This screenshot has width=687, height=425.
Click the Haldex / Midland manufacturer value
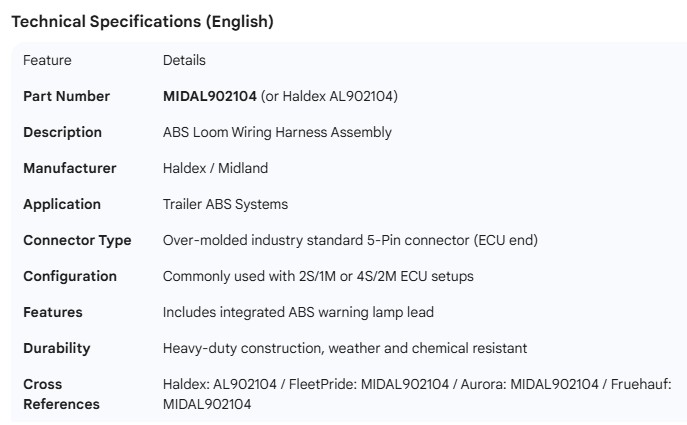[215, 168]
